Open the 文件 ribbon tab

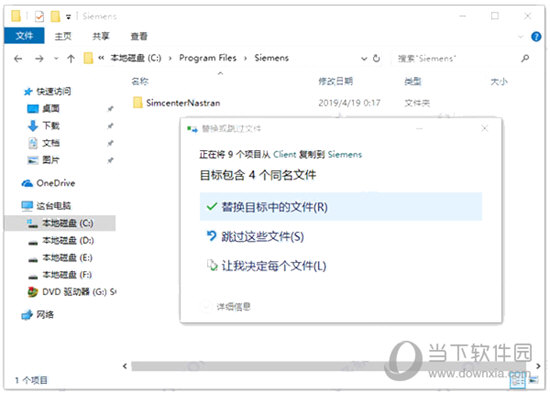pyautogui.click(x=24, y=35)
